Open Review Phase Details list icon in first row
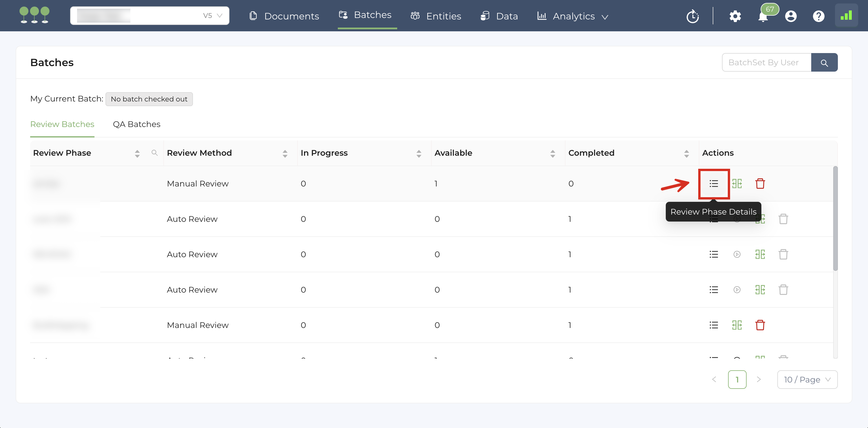Screen dimensions: 868x428 point(714,184)
